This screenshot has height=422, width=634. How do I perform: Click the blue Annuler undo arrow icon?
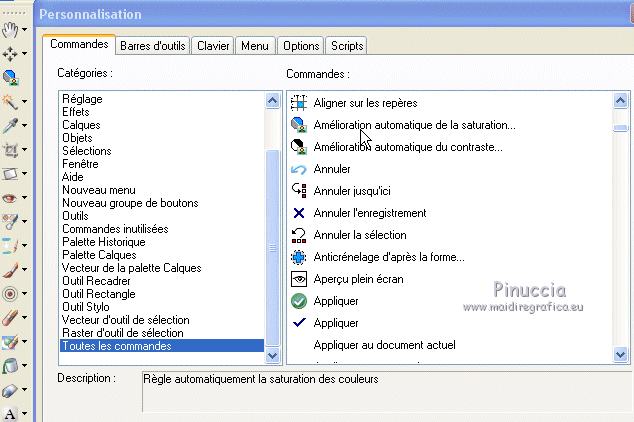tap(298, 169)
